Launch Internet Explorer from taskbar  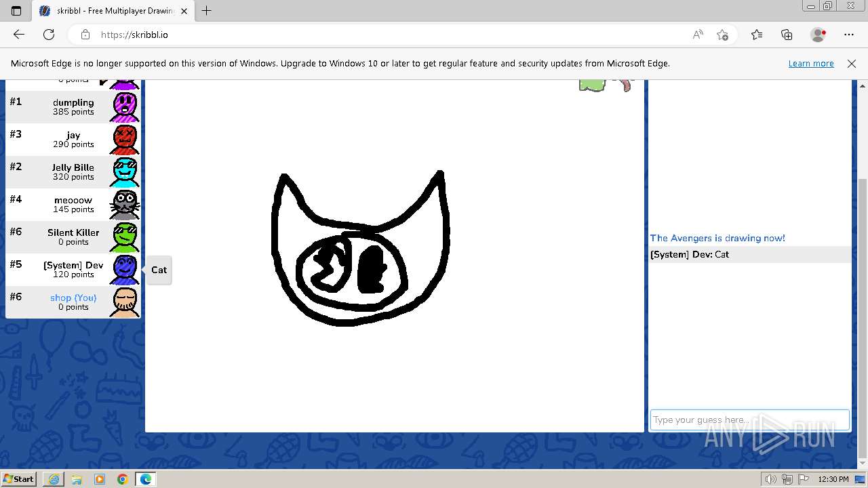pyautogui.click(x=54, y=479)
